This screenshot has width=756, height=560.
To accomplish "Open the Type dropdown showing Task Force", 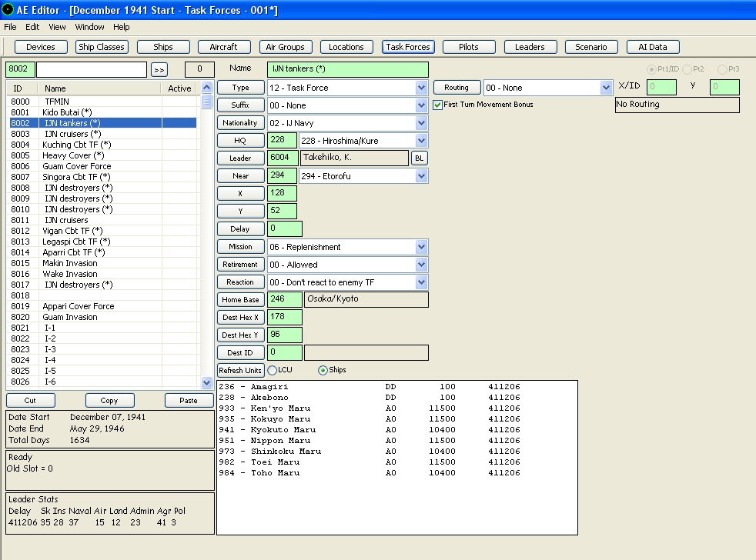I will coord(421,88).
